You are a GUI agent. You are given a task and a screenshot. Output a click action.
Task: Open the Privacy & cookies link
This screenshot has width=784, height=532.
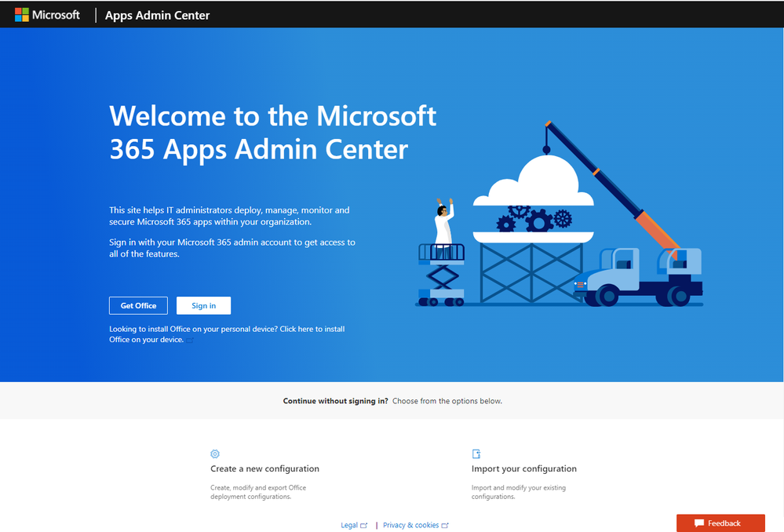[410, 525]
